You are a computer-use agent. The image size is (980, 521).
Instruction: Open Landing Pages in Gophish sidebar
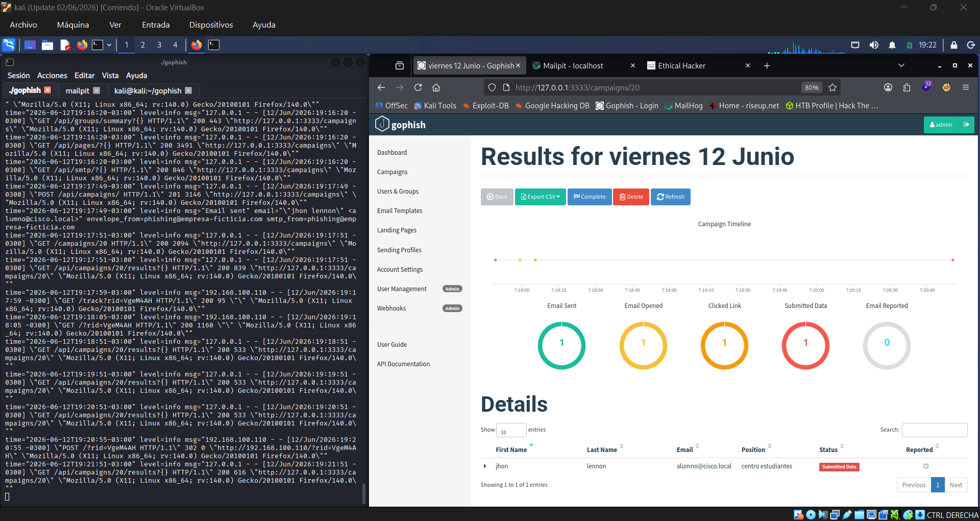(397, 230)
